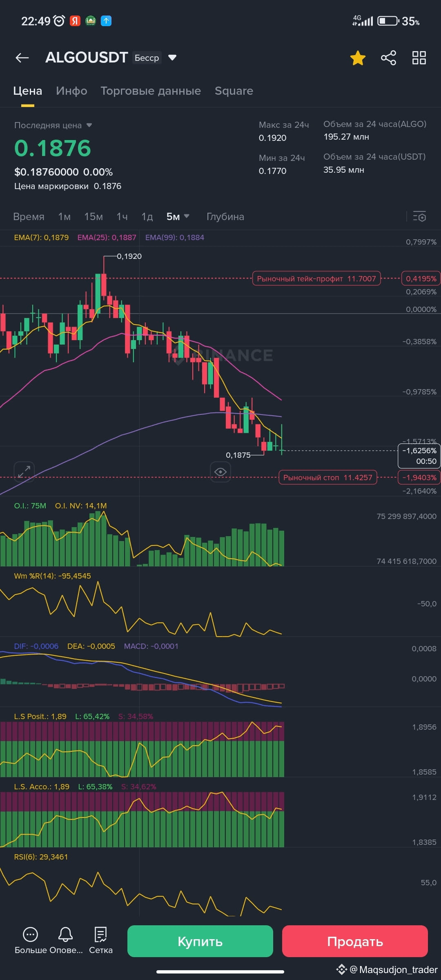441x980 pixels.
Task: Open the Бесср contract label
Action: pyautogui.click(x=147, y=58)
